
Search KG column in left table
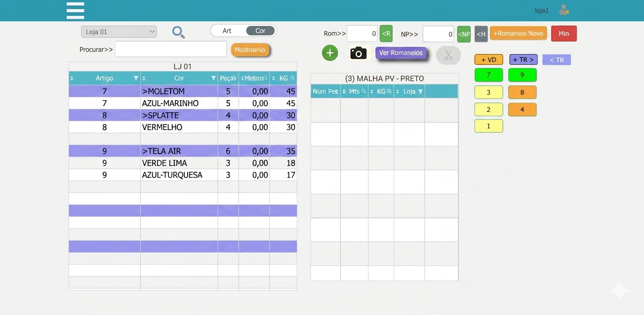(292, 78)
